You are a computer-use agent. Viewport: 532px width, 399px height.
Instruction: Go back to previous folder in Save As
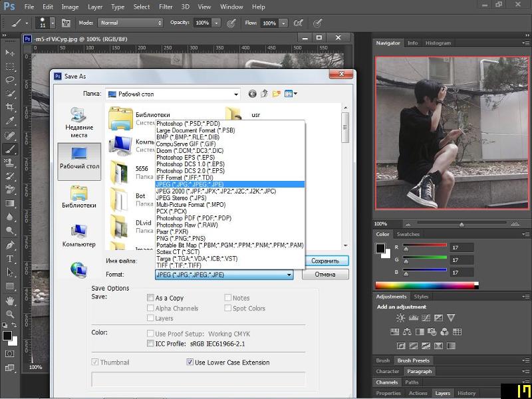coord(252,94)
